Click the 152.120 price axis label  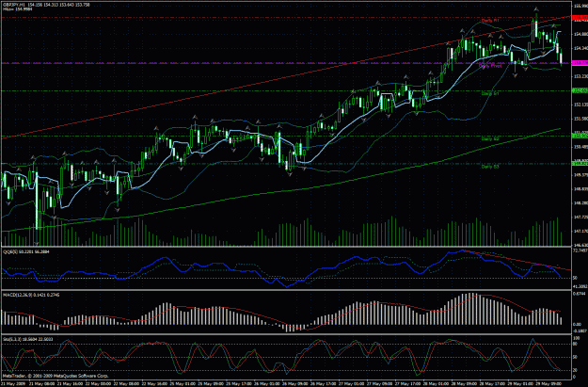point(580,105)
